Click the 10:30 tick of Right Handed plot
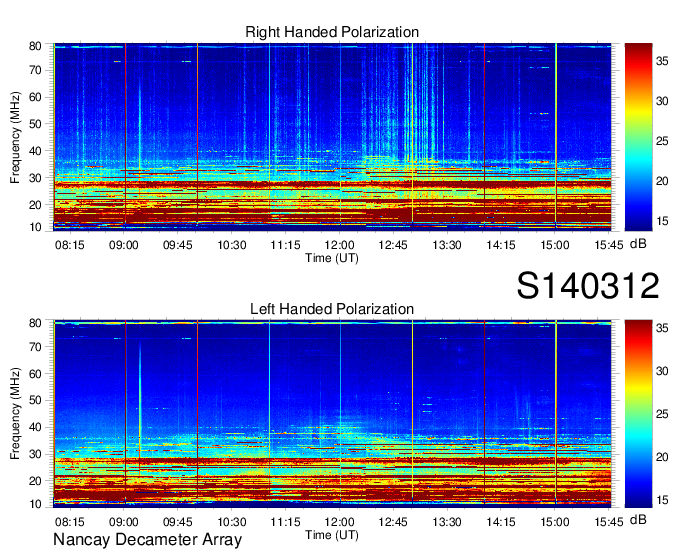Viewport: 680px width, 552px height. 232,245
